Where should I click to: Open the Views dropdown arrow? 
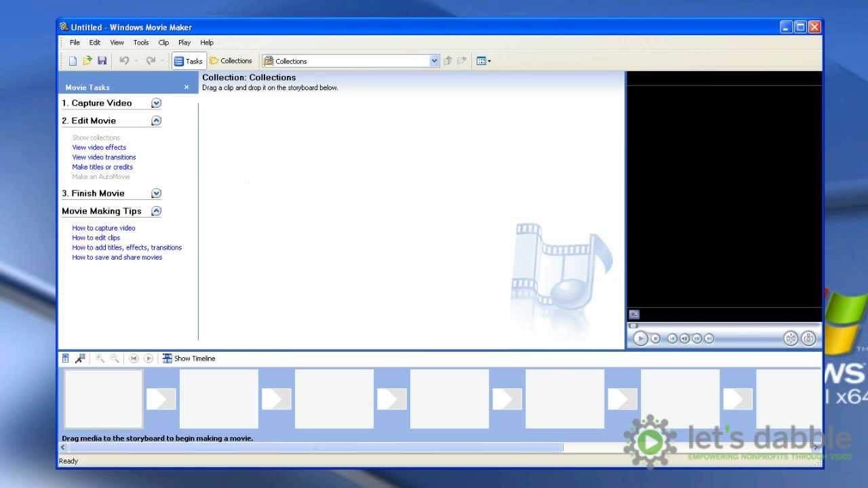point(490,61)
